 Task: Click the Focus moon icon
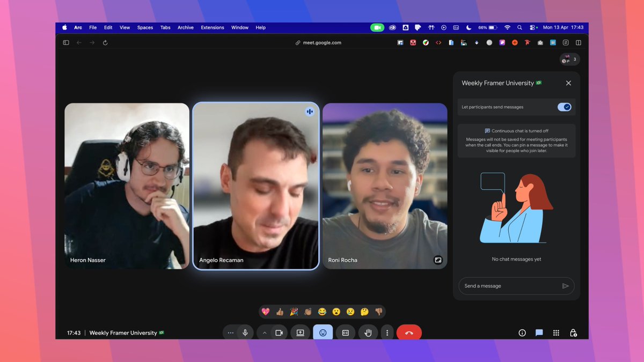point(469,27)
